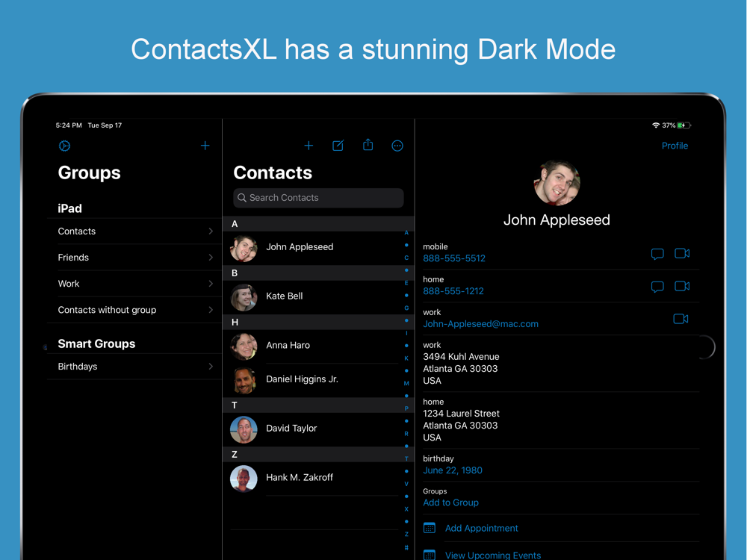Jump to letter T in index
This screenshot has width=747, height=560.
(x=406, y=458)
